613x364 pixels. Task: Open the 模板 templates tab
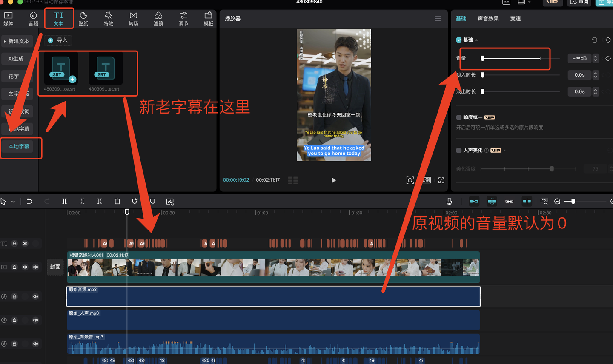coord(208,19)
